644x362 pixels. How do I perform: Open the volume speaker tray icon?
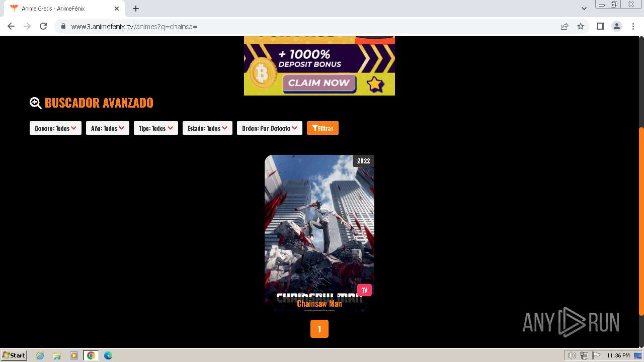pyautogui.click(x=572, y=355)
